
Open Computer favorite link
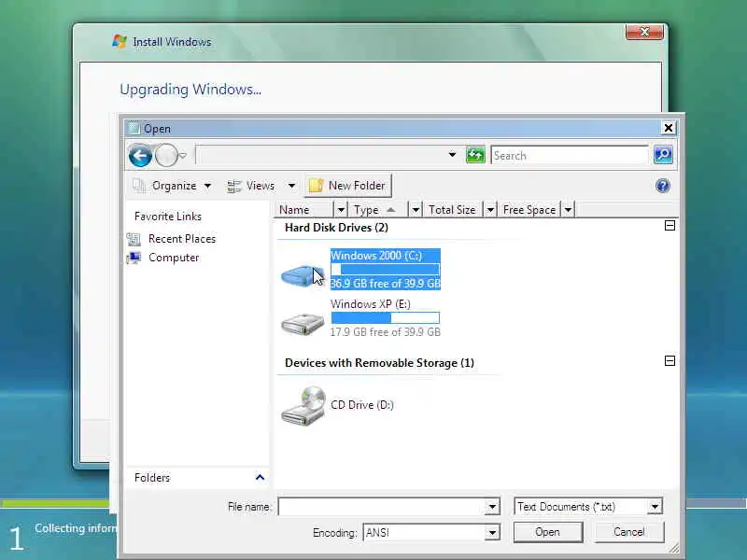[x=174, y=258]
